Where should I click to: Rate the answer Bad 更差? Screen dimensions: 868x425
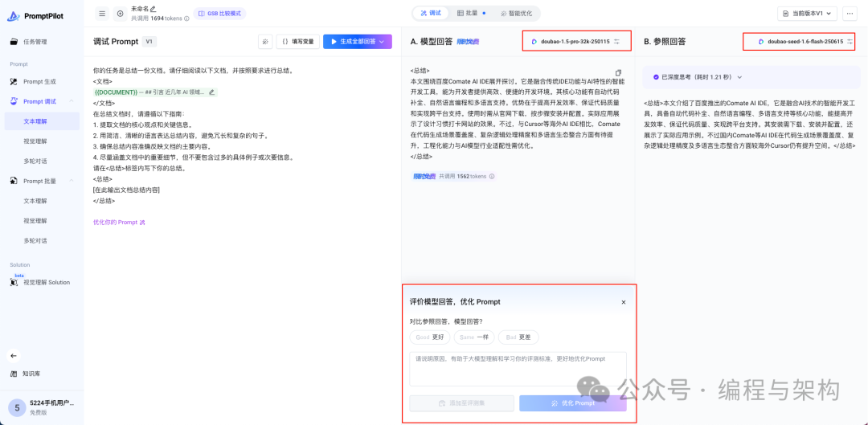point(518,337)
